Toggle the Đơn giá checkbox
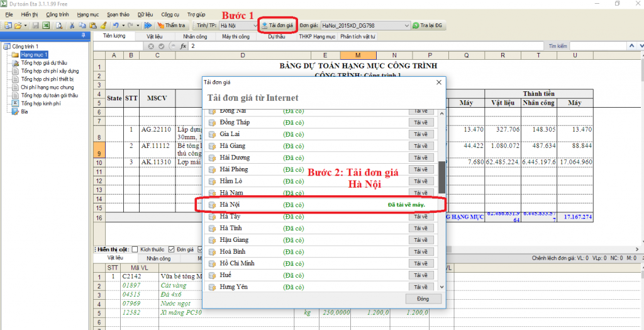Viewport: 644px width, 330px height. (172, 249)
